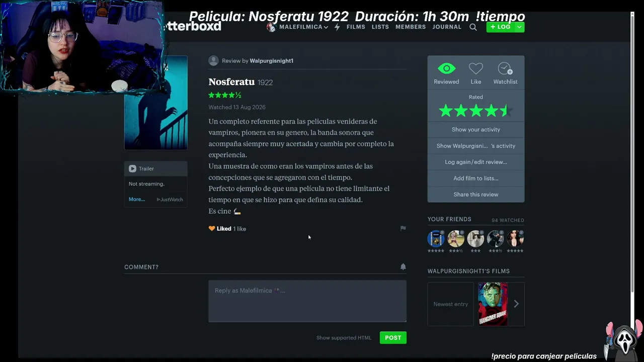Click the bell icon on the Comment row
The image size is (644, 362).
click(403, 267)
